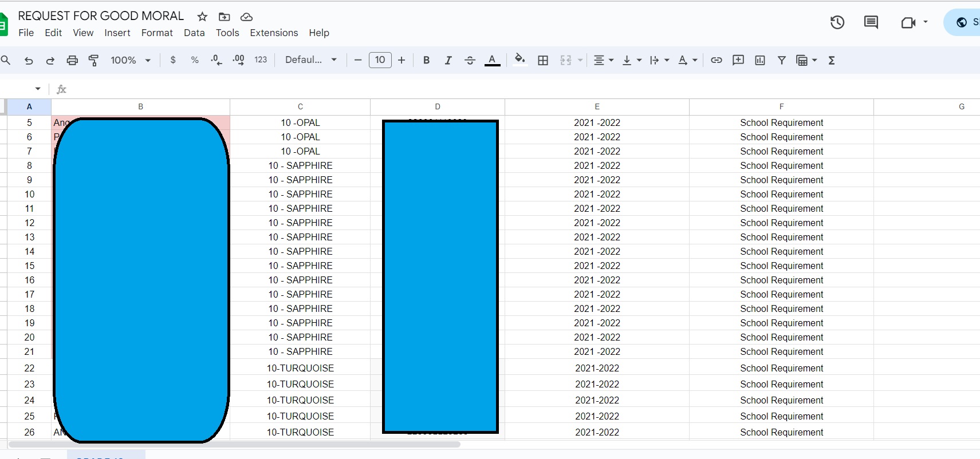Decrease font size with minus button
The height and width of the screenshot is (459, 980).
tap(358, 60)
